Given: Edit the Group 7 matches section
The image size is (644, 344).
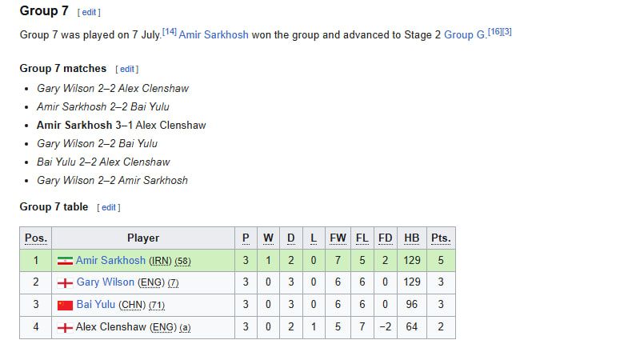Looking at the screenshot, I should 127,69.
